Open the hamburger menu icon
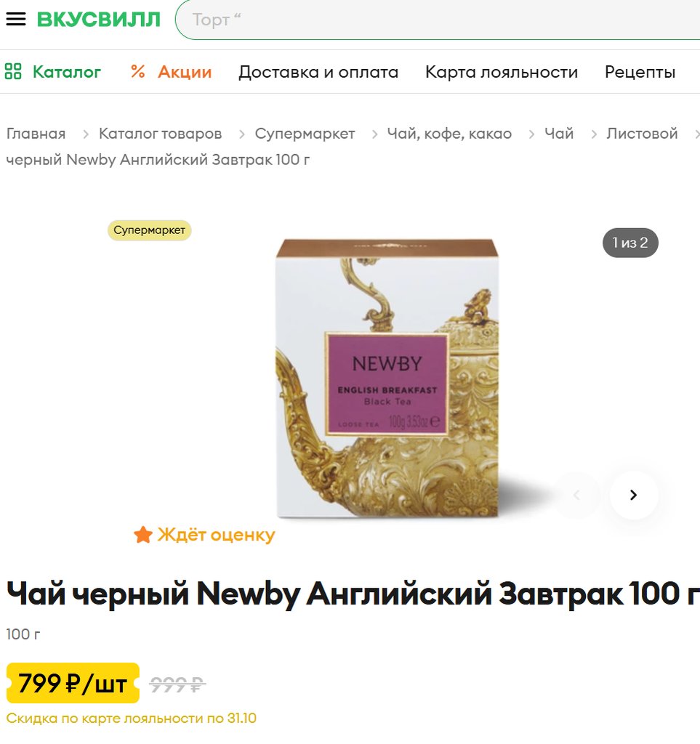700x744 pixels. pyautogui.click(x=16, y=20)
